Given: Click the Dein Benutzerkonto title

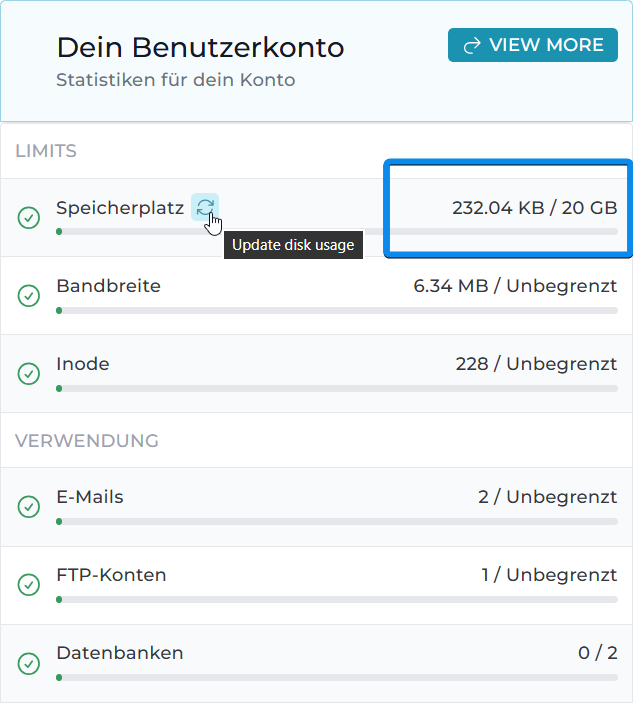Looking at the screenshot, I should [x=200, y=47].
